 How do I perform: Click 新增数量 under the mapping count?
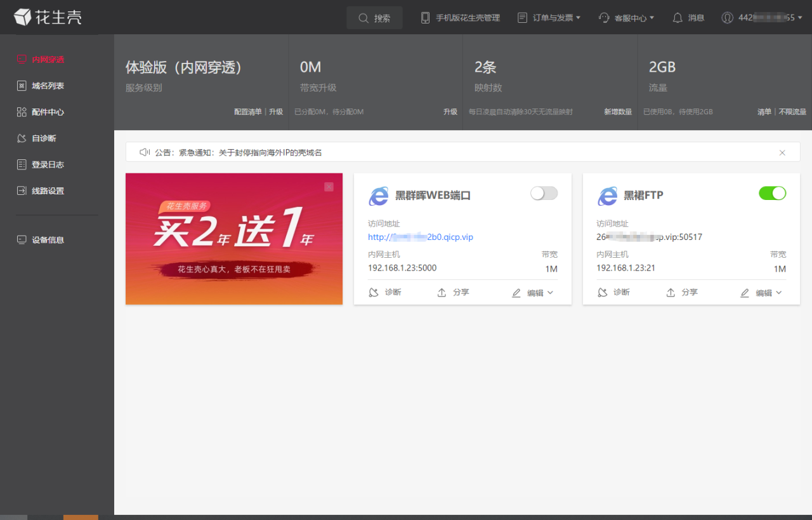point(618,111)
